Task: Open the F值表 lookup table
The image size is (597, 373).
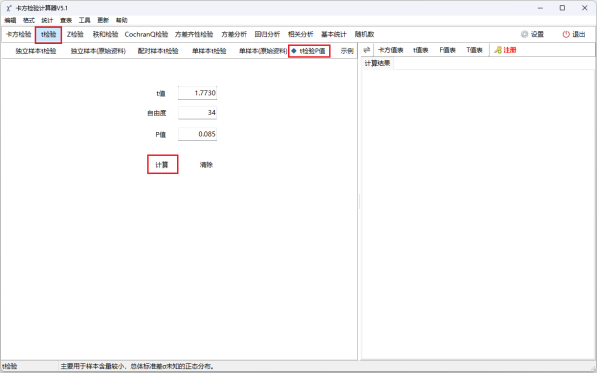Action: point(447,50)
